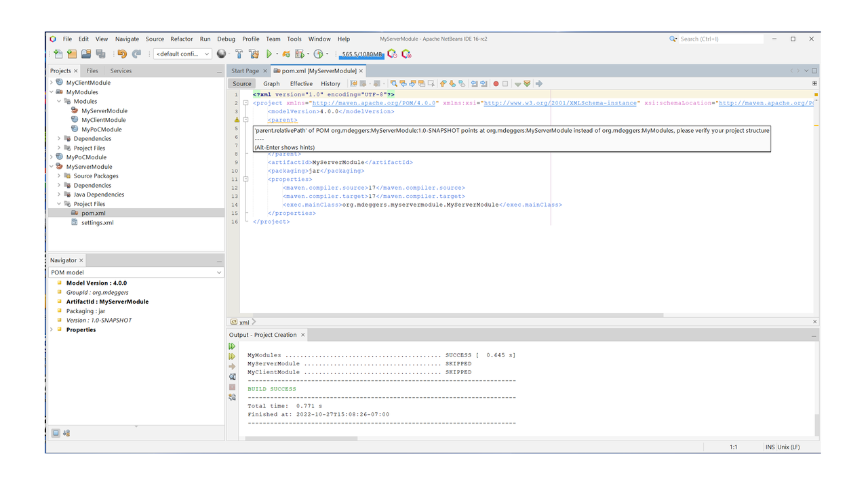Click the Stop build icon in Output panel
The height and width of the screenshot is (488, 868).
tap(232, 387)
